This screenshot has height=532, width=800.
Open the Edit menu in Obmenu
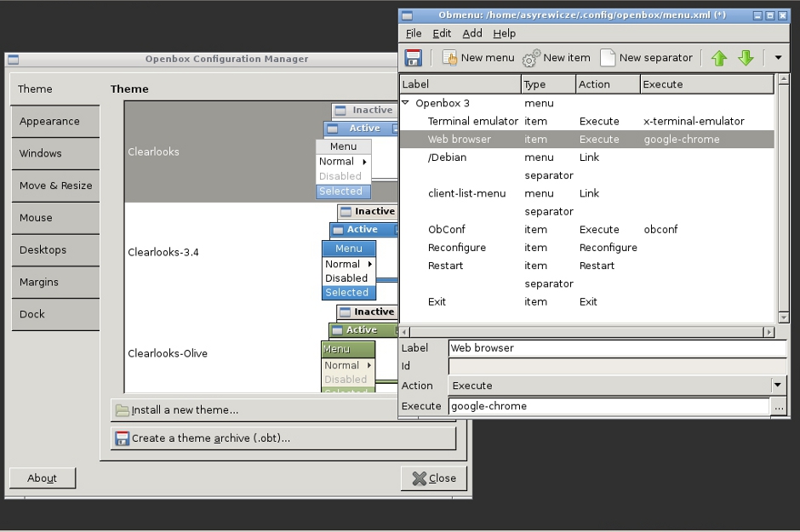coord(442,33)
